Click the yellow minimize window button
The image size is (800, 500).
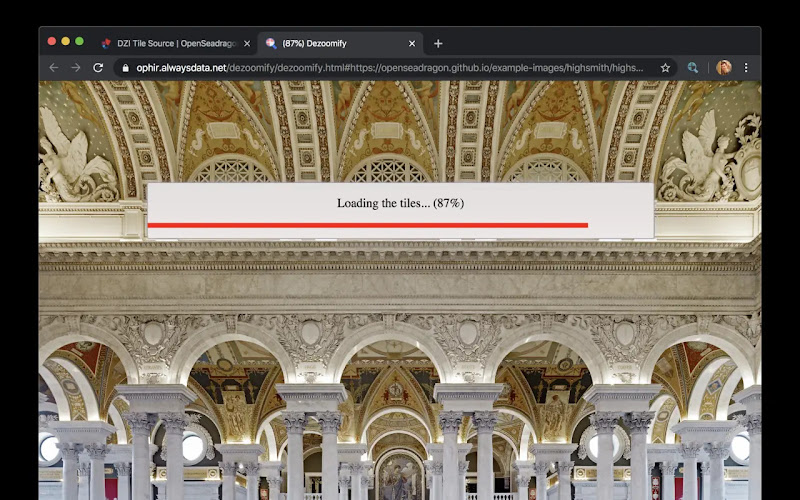point(65,41)
